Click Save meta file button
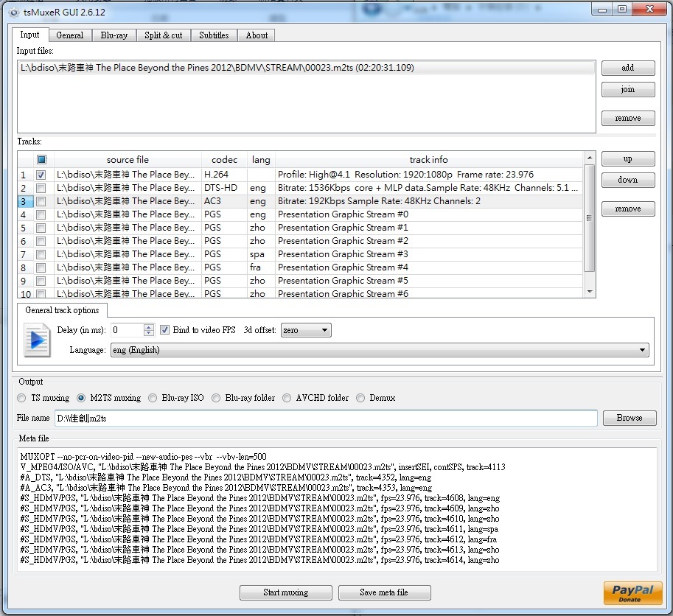Screen dimensions: 673x616 [384, 592]
